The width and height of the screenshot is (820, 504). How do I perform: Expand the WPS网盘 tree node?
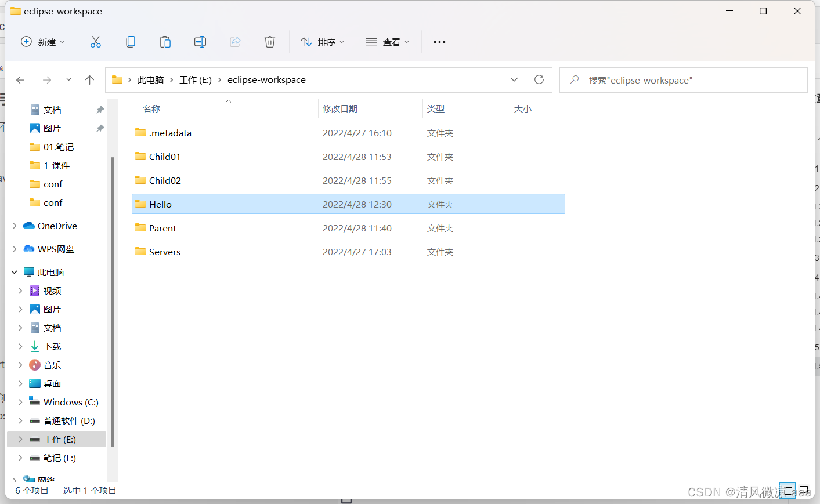(15, 249)
